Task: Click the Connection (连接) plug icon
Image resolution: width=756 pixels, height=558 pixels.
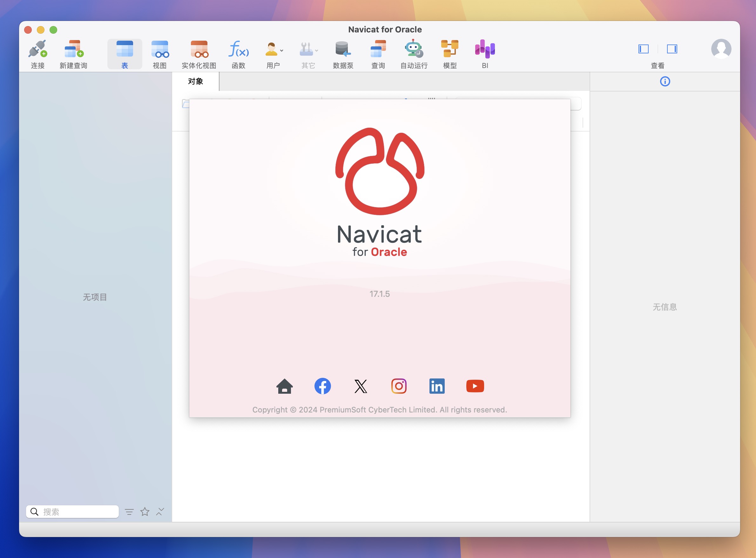Action: click(x=37, y=49)
